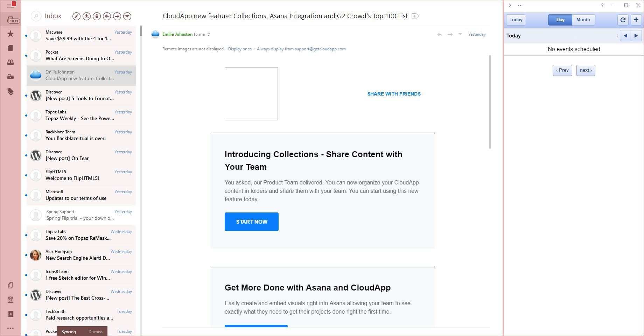Image resolution: width=644 pixels, height=336 pixels.
Task: Open Discover 'The Best Cross-...' email
Action: pos(81,295)
